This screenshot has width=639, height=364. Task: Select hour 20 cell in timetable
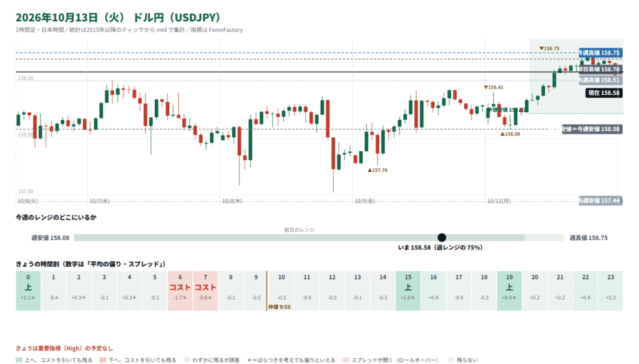(x=535, y=290)
